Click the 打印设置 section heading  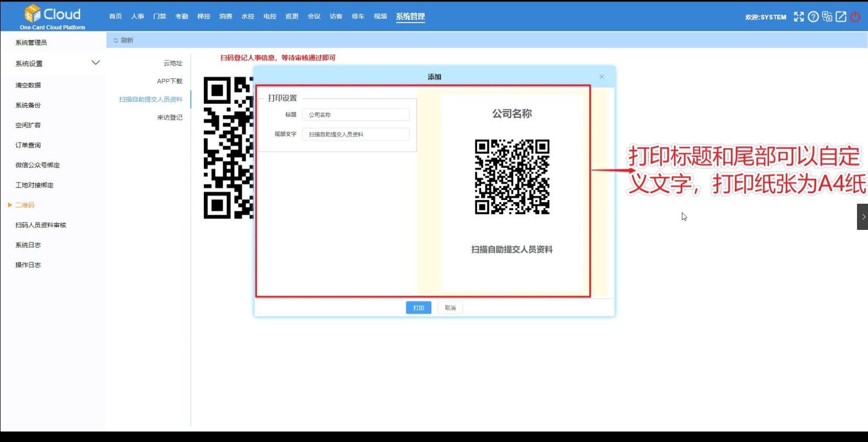[x=282, y=98]
